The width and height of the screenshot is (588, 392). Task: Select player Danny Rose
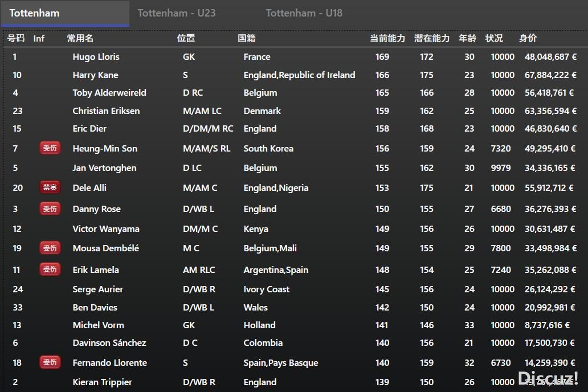96,209
